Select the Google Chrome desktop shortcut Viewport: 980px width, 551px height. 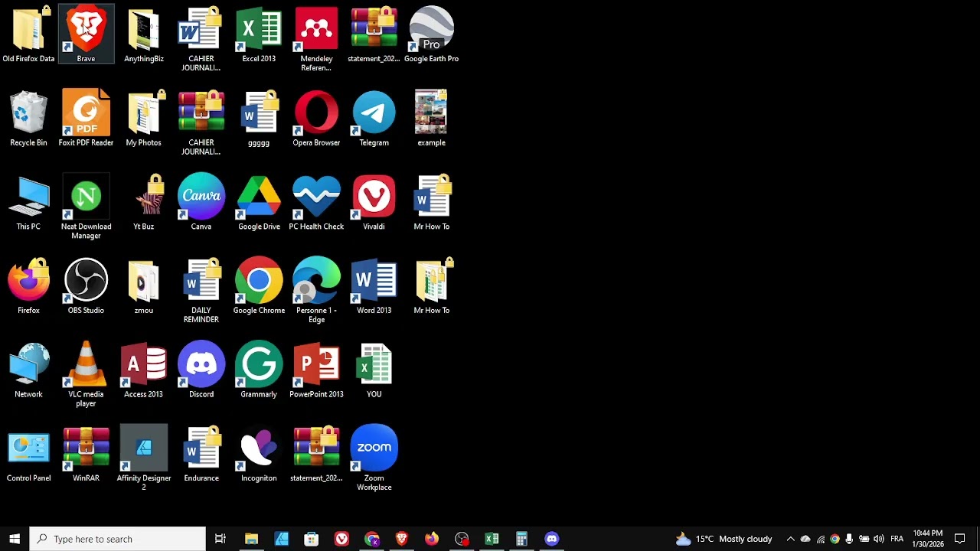[x=259, y=287]
